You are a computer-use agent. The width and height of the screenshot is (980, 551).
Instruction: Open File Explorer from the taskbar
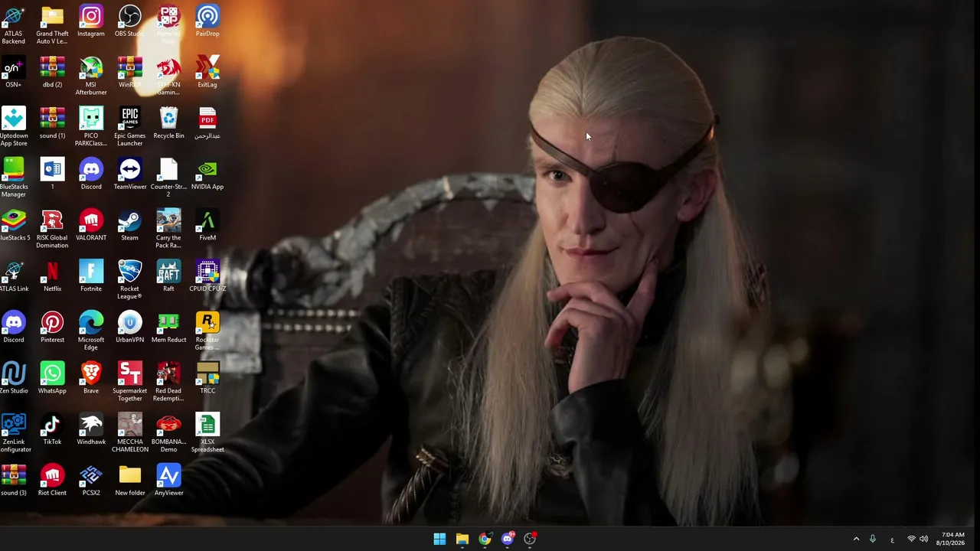coord(462,539)
